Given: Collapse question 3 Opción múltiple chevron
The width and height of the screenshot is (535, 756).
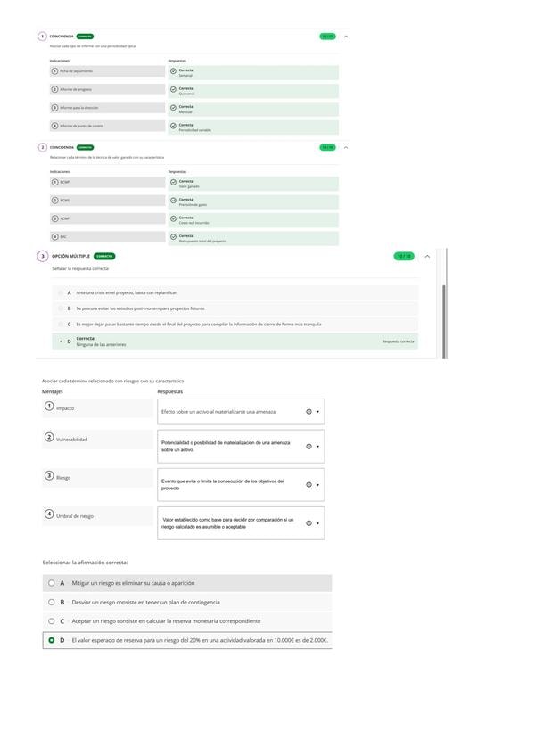Looking at the screenshot, I should coord(427,257).
